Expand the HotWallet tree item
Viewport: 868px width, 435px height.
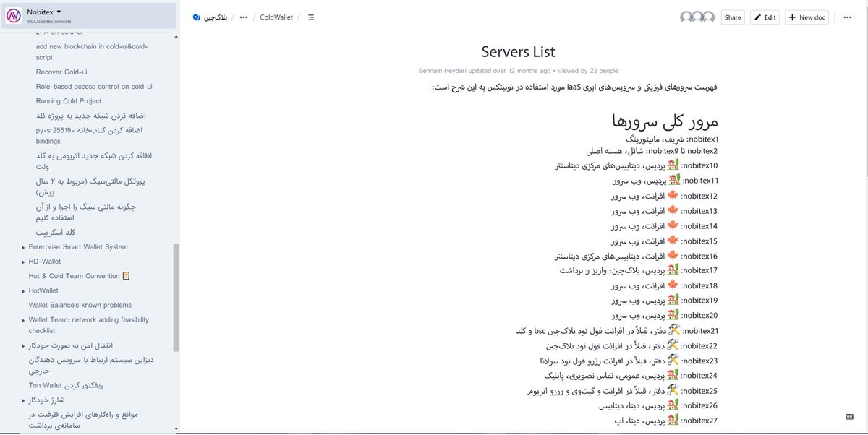pos(22,290)
